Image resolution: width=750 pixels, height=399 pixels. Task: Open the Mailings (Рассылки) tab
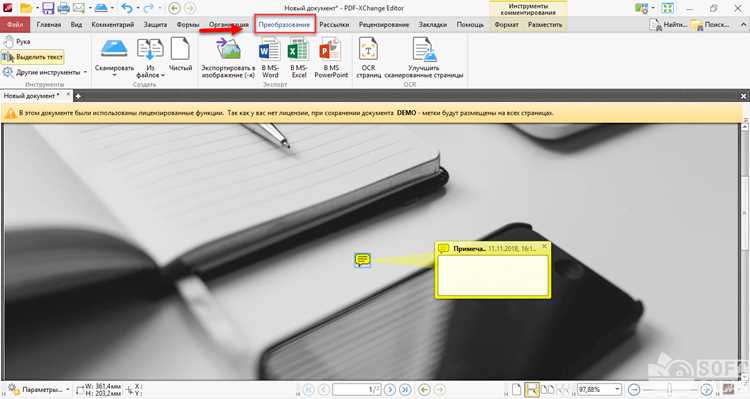point(334,24)
